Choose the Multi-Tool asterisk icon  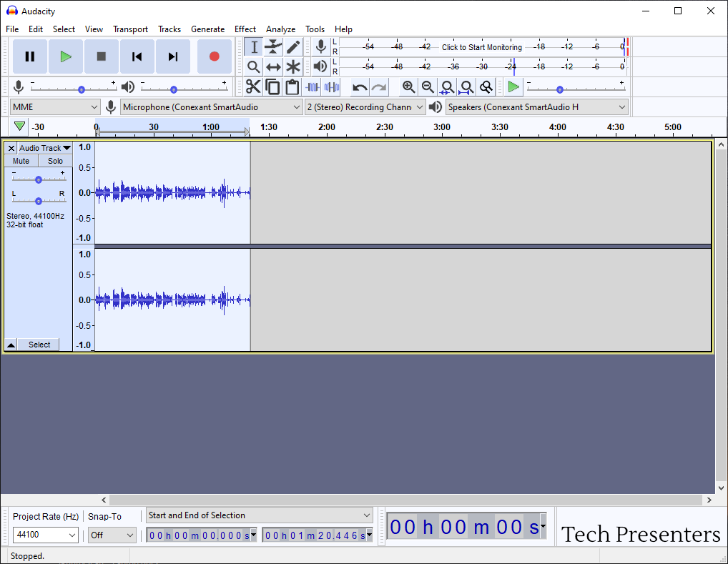[x=293, y=67]
